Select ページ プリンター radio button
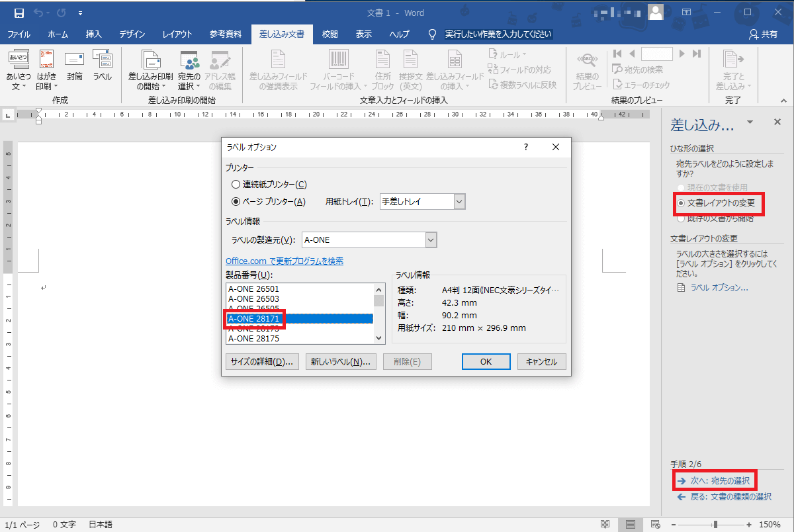This screenshot has height=532, width=794. click(x=236, y=202)
